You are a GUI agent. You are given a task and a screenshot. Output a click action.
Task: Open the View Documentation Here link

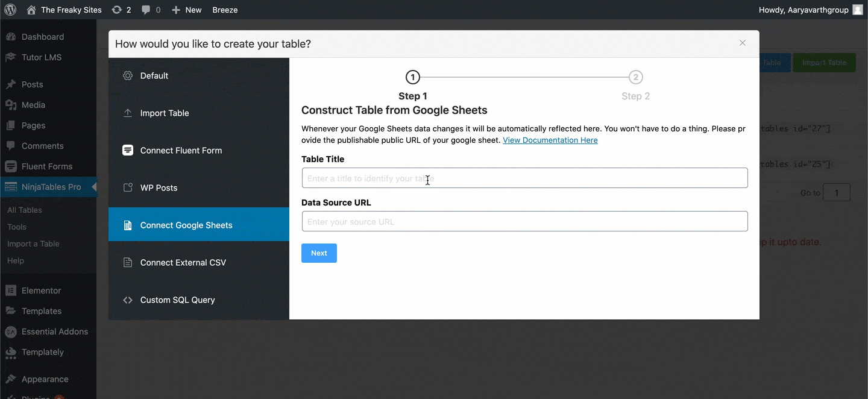tap(550, 140)
